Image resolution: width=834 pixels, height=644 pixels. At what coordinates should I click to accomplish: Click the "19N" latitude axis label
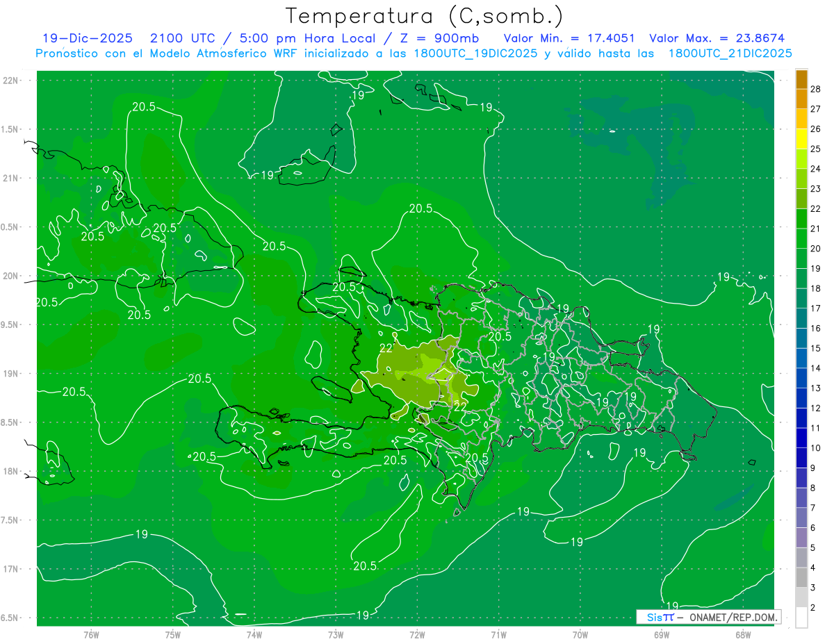point(10,374)
